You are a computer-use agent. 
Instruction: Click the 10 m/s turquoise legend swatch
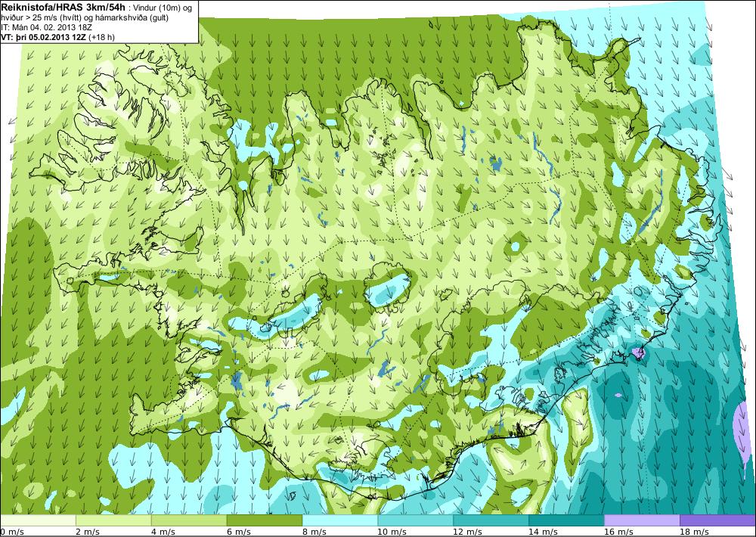click(416, 520)
